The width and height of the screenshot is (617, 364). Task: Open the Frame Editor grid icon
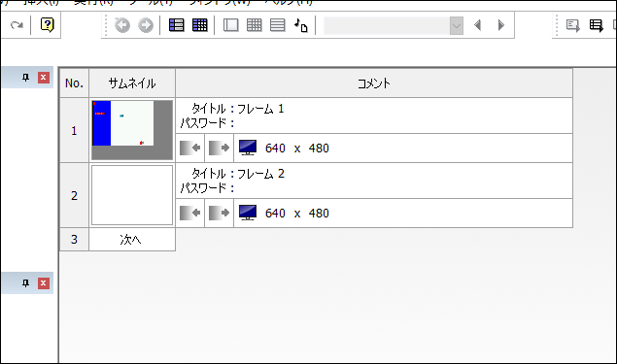point(200,25)
